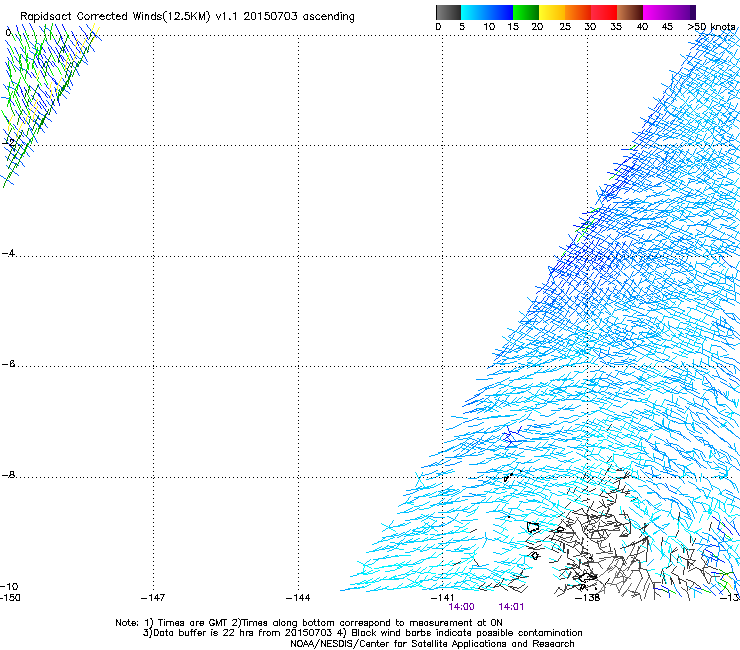Click the legend label '45' under color bar
This screenshot has width=740, height=650.
(x=667, y=27)
